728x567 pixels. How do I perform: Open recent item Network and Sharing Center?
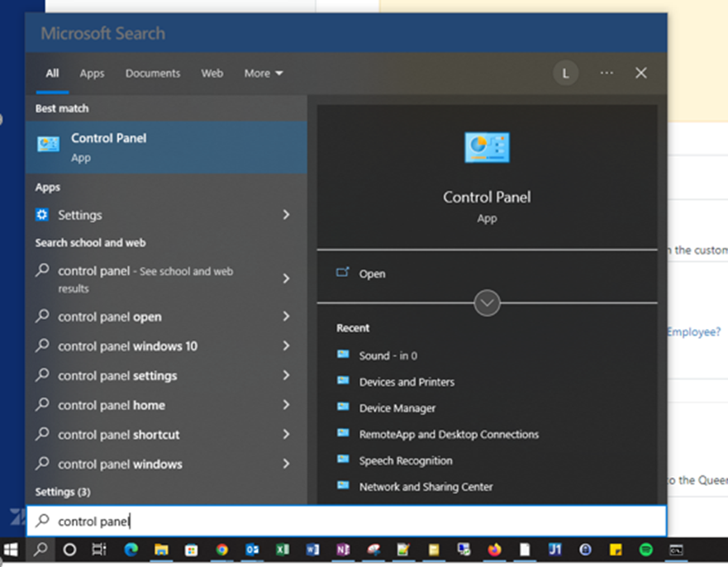(x=426, y=487)
